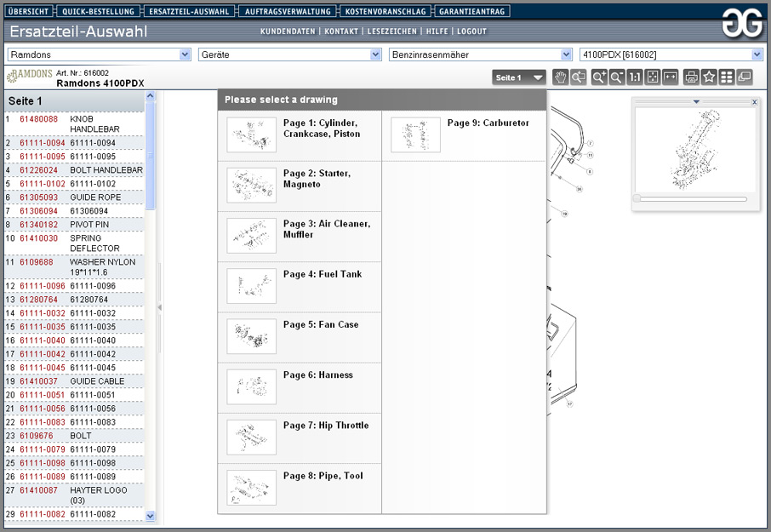The width and height of the screenshot is (771, 532).
Task: Toggle the mini preview window icon
Action: click(x=745, y=77)
